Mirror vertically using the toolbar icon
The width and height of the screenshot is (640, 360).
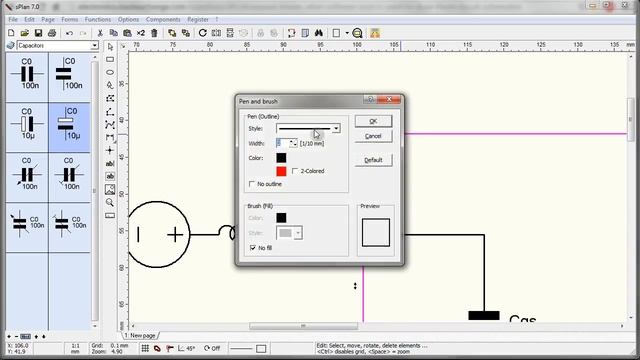(230, 33)
